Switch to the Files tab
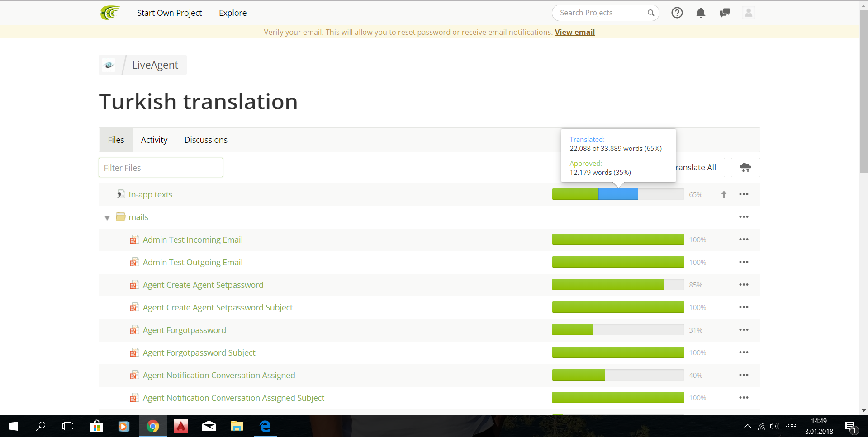 [116, 140]
